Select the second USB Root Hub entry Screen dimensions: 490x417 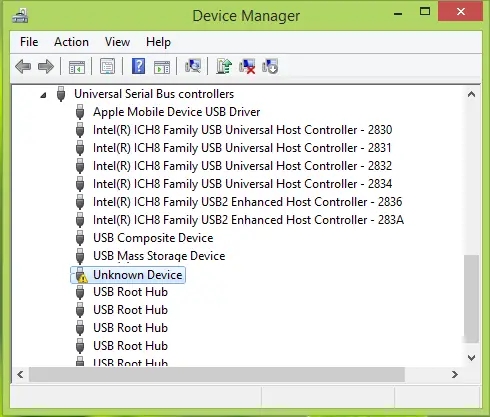coord(130,310)
